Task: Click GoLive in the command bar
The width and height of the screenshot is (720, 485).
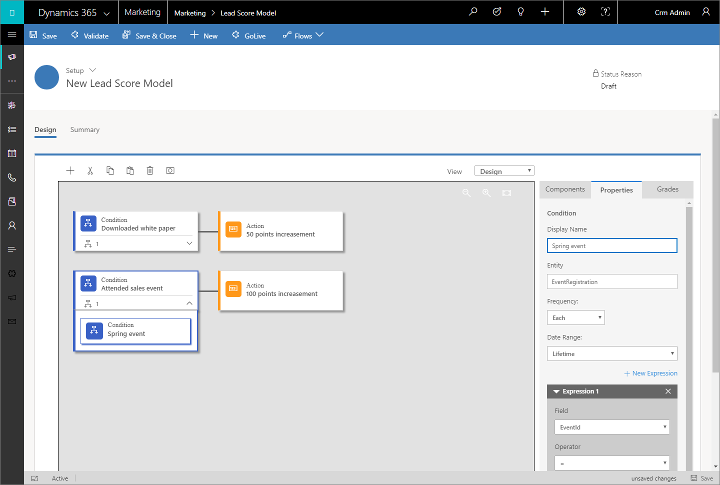Action: [x=248, y=35]
